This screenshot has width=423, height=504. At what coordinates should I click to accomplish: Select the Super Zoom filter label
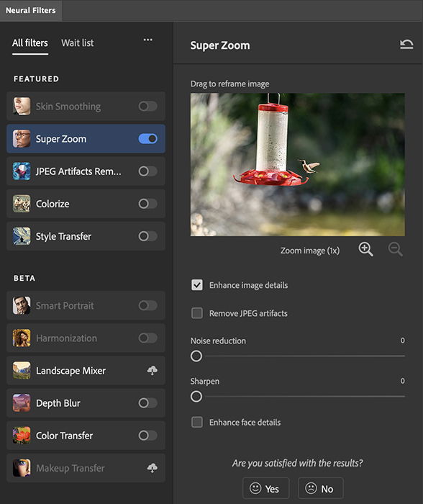(x=61, y=139)
